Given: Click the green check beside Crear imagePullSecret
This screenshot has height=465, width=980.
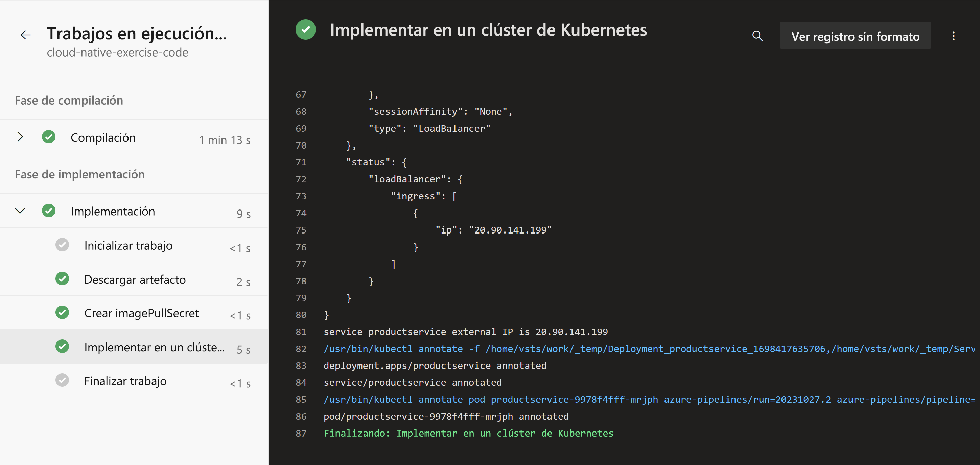Looking at the screenshot, I should (62, 313).
